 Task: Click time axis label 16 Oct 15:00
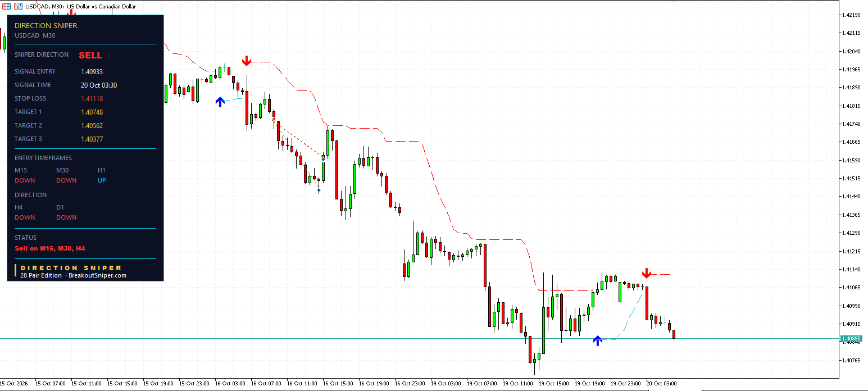tap(338, 384)
